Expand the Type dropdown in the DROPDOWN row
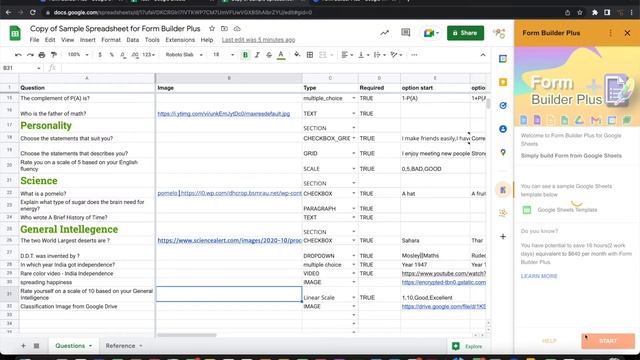This screenshot has height=360, width=640. (353, 256)
